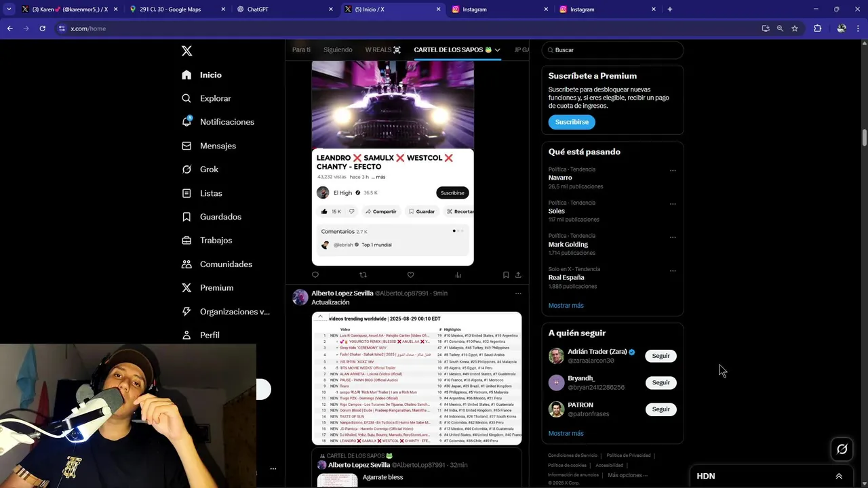The image size is (868, 488).
Task: Switch to the Para ti tab
Action: point(301,49)
